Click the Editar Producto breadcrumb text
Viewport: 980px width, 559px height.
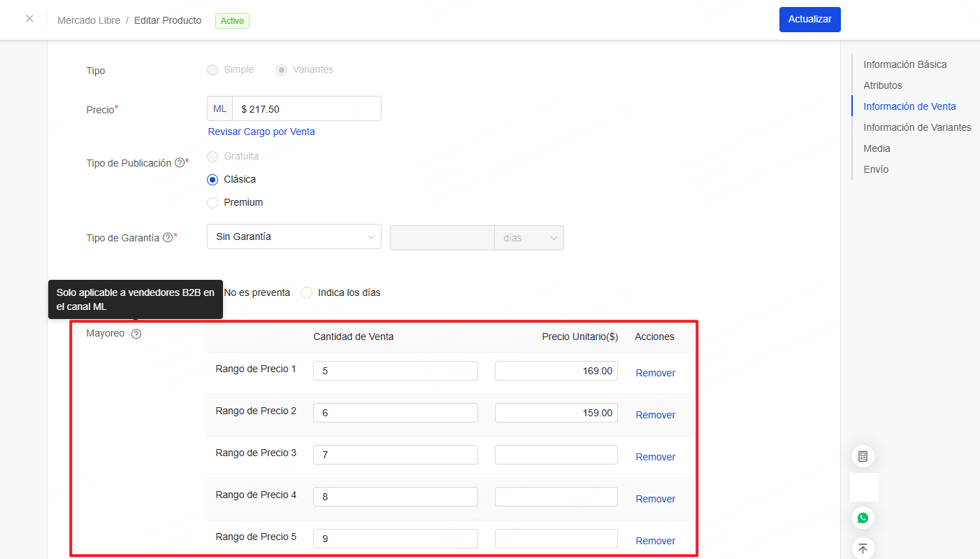[168, 20]
